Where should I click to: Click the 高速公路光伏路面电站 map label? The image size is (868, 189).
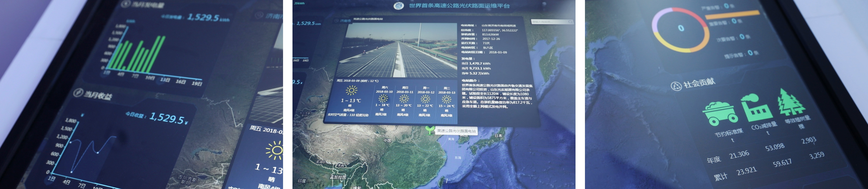[x=456, y=131]
